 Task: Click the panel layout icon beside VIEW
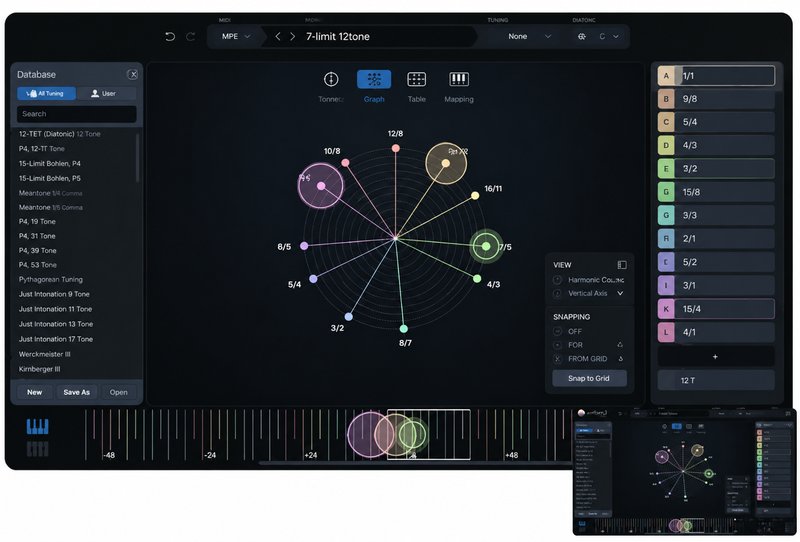[x=622, y=265]
